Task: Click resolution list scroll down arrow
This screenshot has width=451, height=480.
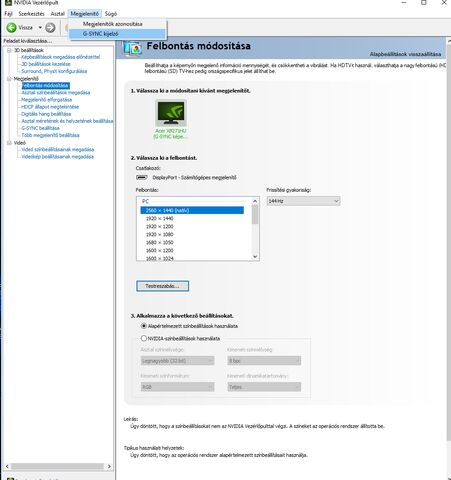Action: tap(255, 257)
